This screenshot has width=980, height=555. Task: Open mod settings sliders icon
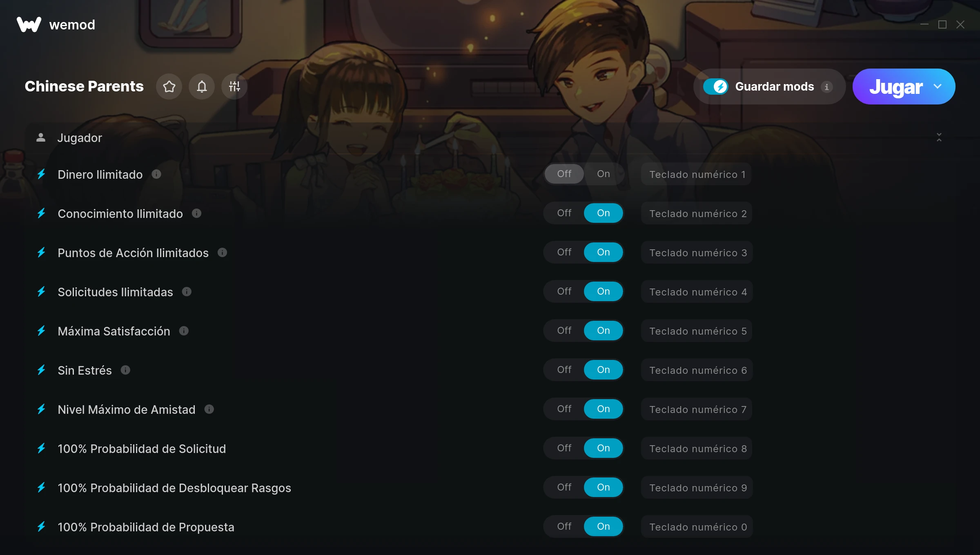[234, 87]
